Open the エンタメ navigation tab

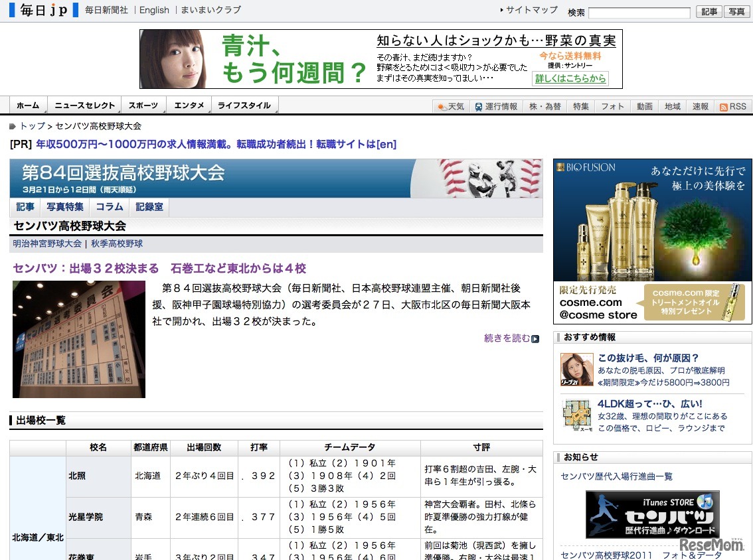[189, 105]
